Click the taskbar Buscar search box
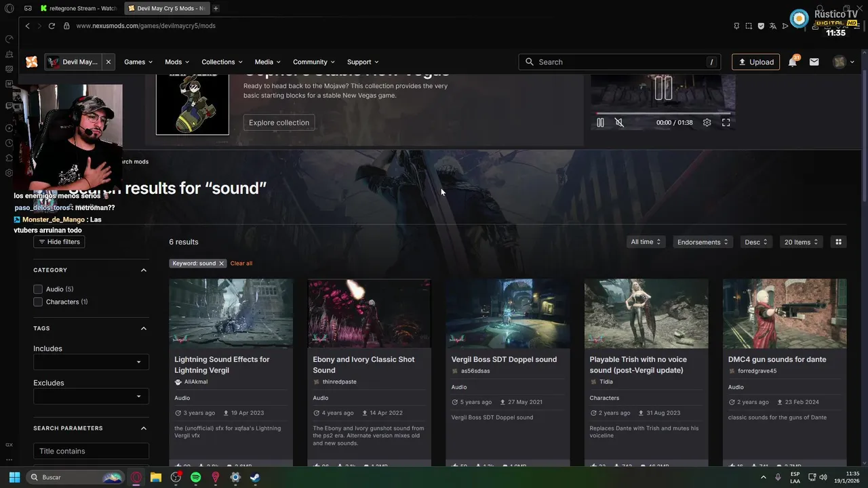This screenshot has height=488, width=868. (x=75, y=477)
